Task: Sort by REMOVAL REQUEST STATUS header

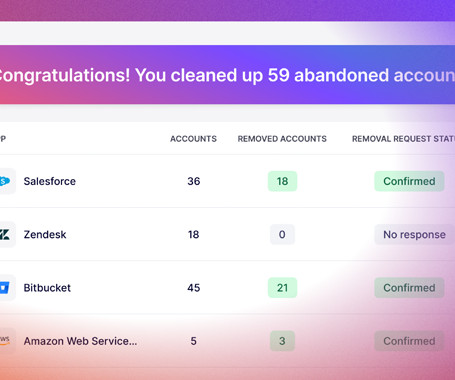Action: click(x=403, y=139)
